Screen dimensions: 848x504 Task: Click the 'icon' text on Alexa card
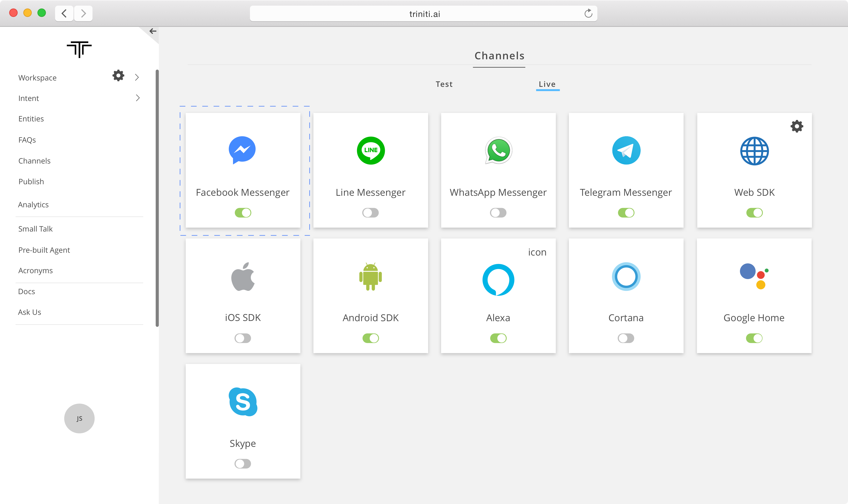(537, 252)
